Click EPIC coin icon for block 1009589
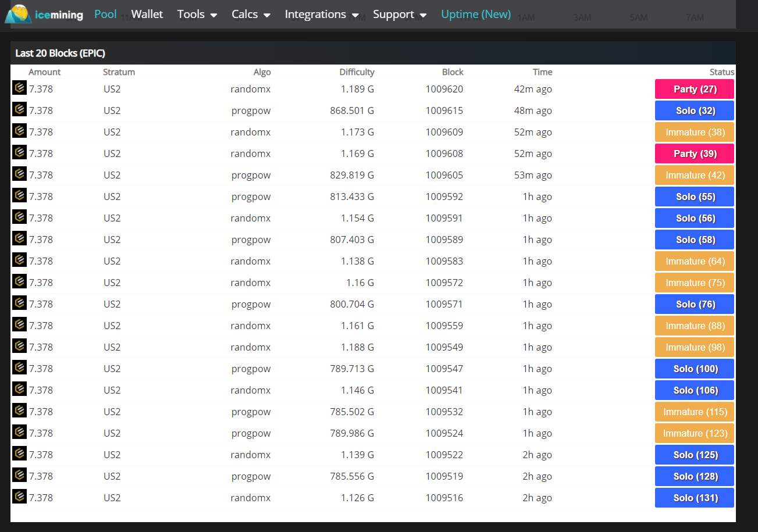 point(19,238)
